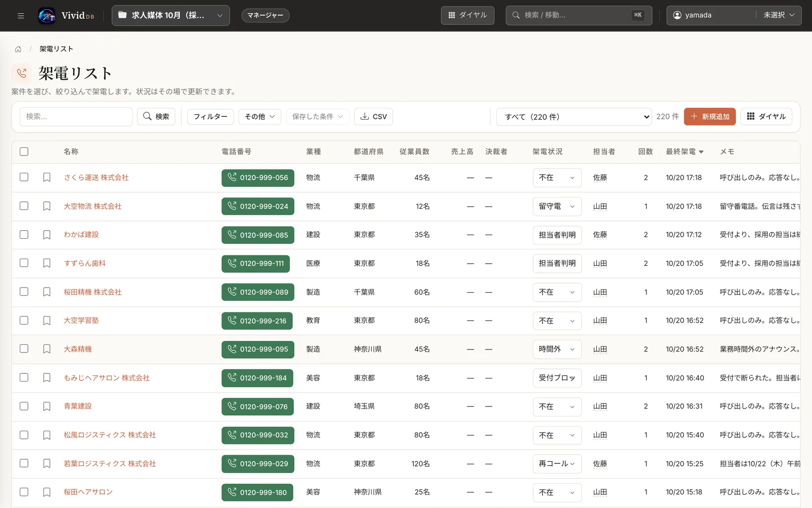Bookmark the 桜田精機 株式会社 row

click(47, 292)
